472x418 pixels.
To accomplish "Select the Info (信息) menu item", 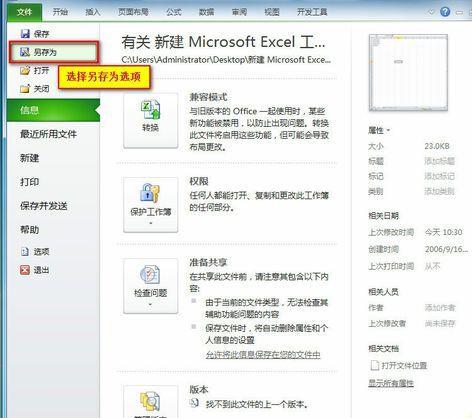I will (53, 110).
